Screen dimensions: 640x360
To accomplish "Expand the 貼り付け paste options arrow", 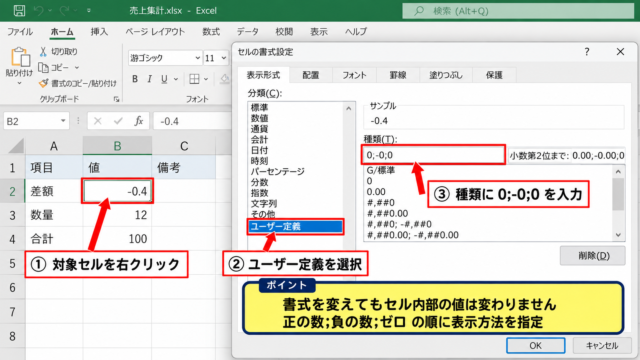I will click(x=19, y=84).
